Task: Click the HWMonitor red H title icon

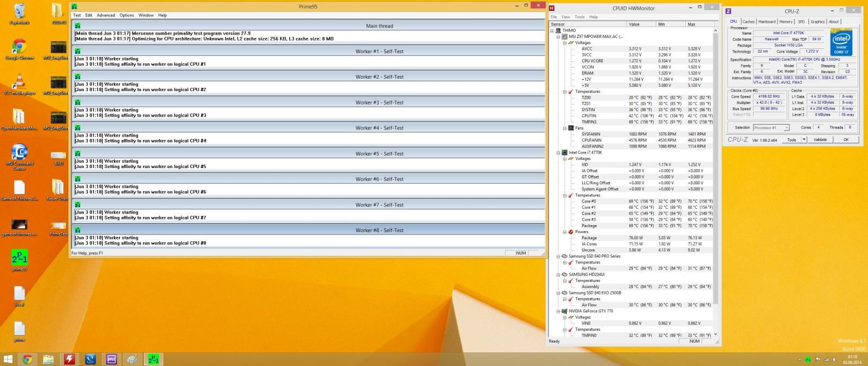Action: tap(552, 8)
